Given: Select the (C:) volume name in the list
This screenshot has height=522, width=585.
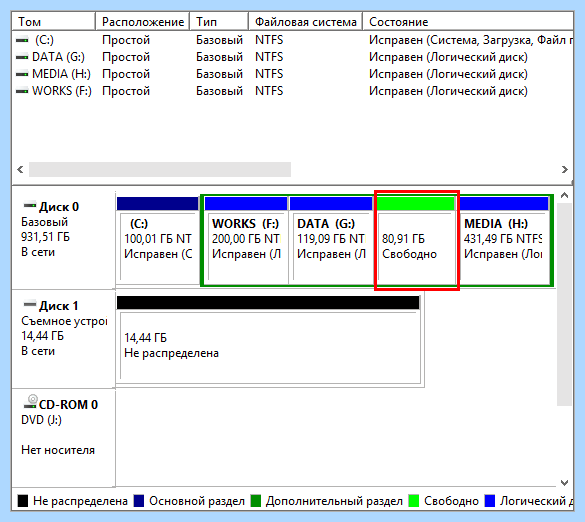Looking at the screenshot, I should coord(44,40).
